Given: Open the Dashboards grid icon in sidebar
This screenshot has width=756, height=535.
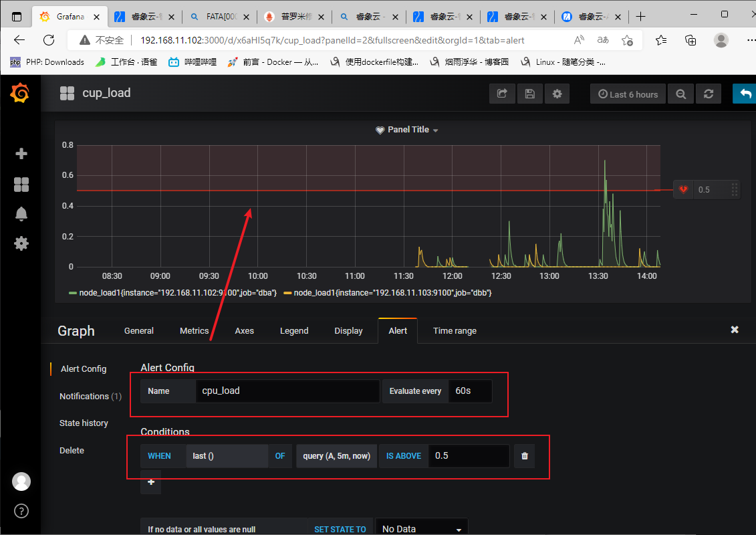Looking at the screenshot, I should coord(21,185).
